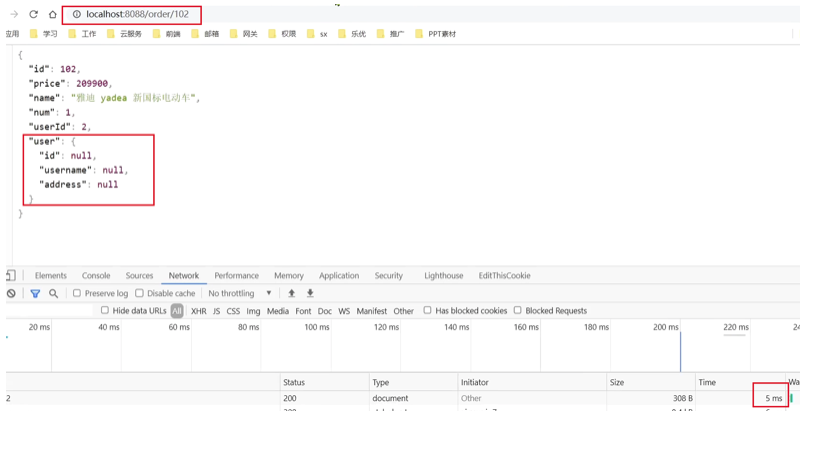Screen dimensions: 834x450
Task: Toggle the network filter funnel icon
Action: (35, 293)
